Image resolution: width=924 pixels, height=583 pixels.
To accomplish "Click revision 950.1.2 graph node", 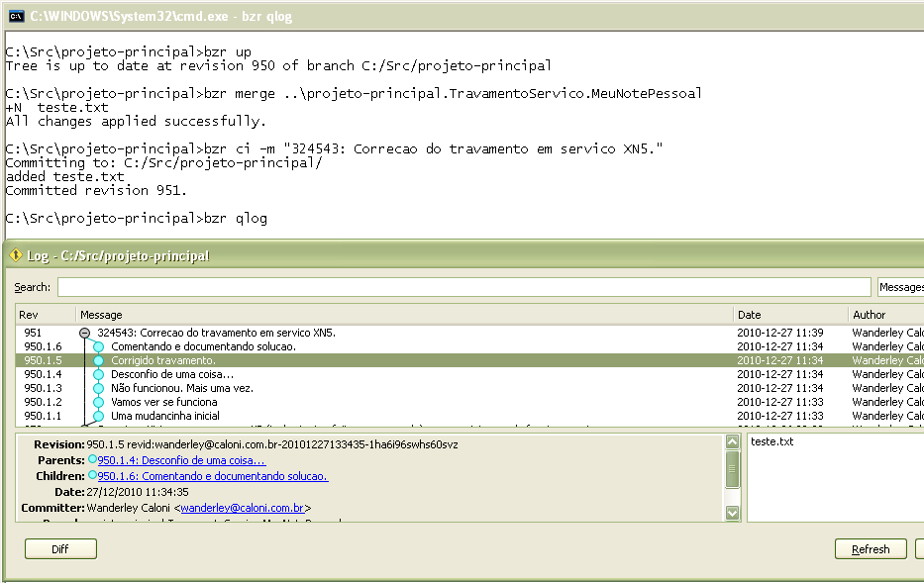I will coord(99,403).
